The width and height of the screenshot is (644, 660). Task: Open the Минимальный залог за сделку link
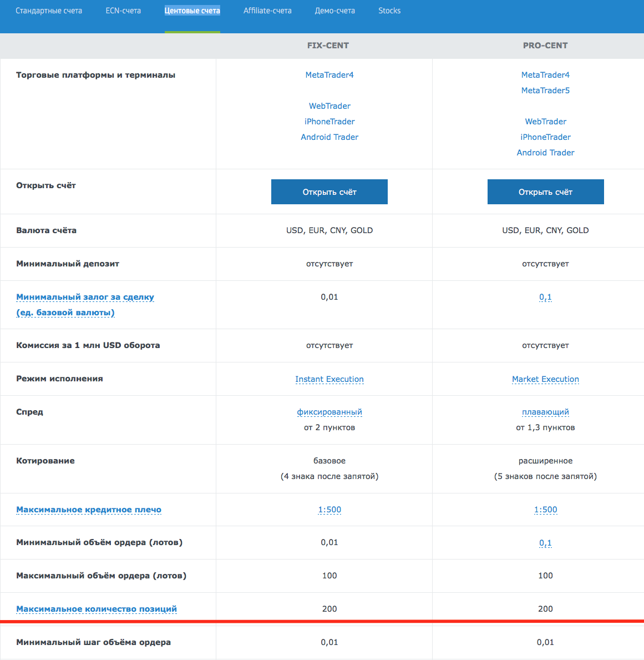85,305
